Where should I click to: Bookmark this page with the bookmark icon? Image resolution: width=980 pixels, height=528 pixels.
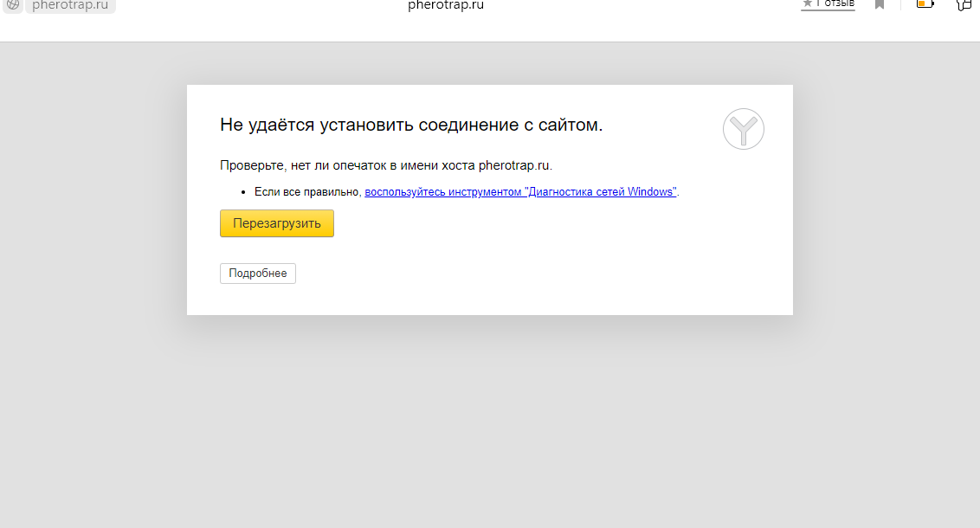880,4
